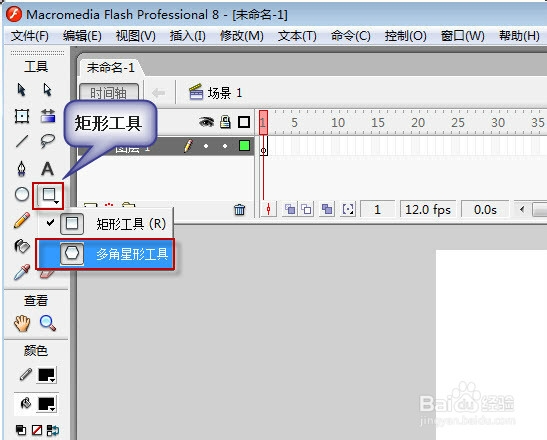Screen dimensions: 547x440
Task: Toggle lock all layers padlock icon
Action: (x=225, y=122)
